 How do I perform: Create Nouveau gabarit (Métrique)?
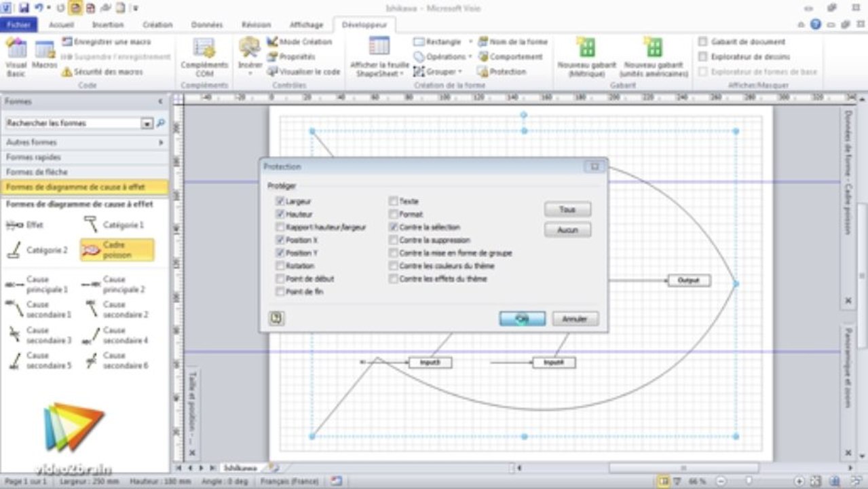(x=586, y=57)
